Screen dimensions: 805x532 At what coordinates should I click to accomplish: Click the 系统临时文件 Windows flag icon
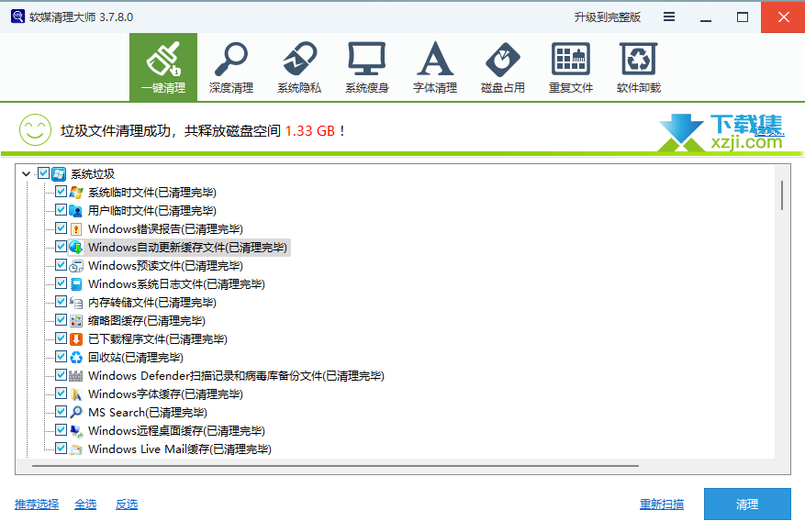coord(76,193)
